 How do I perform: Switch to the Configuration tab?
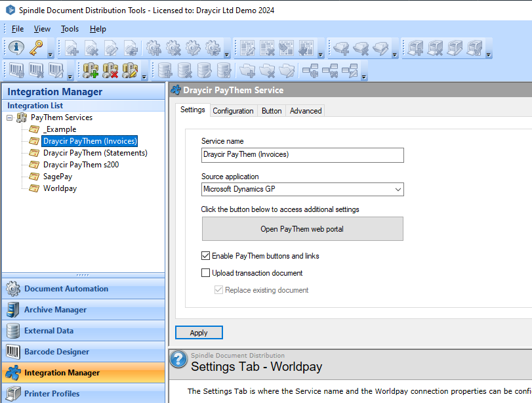click(x=233, y=111)
